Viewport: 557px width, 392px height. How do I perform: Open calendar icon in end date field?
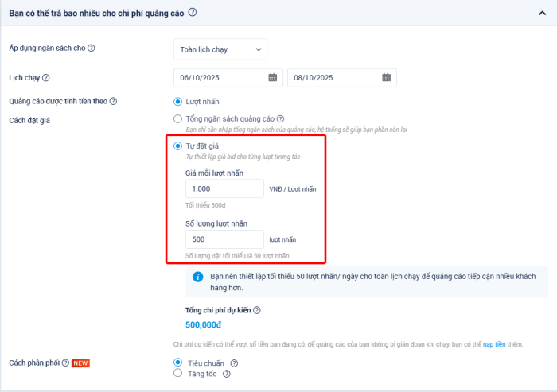point(386,78)
